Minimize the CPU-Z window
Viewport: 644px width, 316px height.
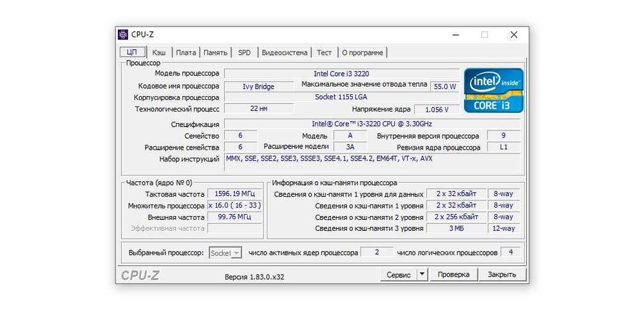point(455,35)
